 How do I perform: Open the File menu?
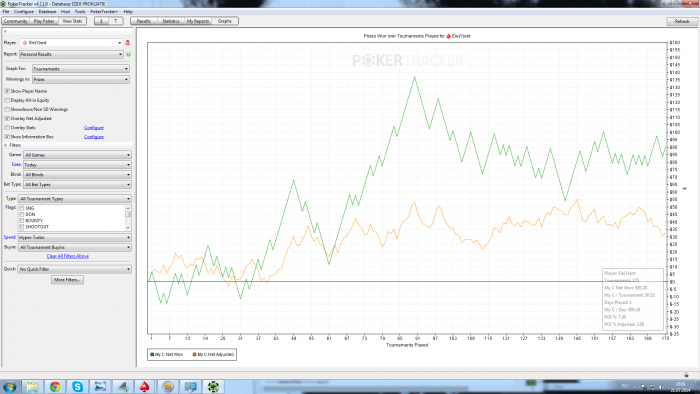[x=6, y=12]
